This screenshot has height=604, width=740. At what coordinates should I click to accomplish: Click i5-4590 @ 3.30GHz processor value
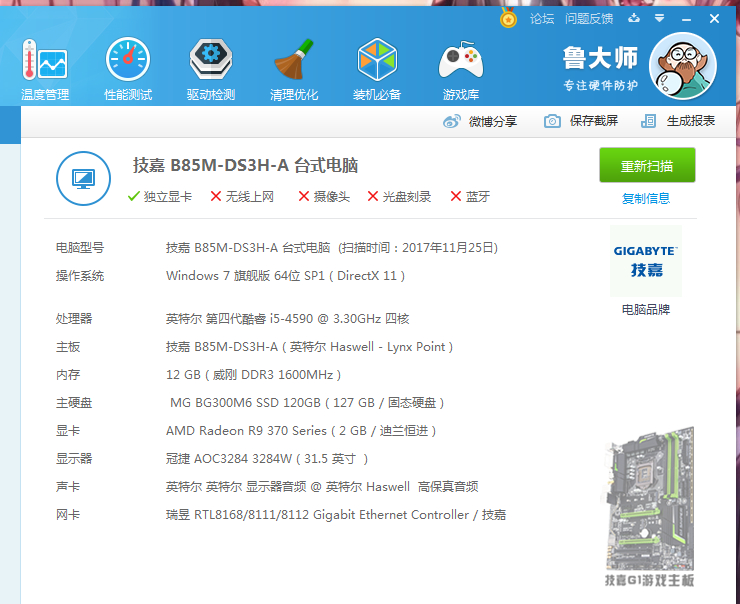tap(287, 319)
